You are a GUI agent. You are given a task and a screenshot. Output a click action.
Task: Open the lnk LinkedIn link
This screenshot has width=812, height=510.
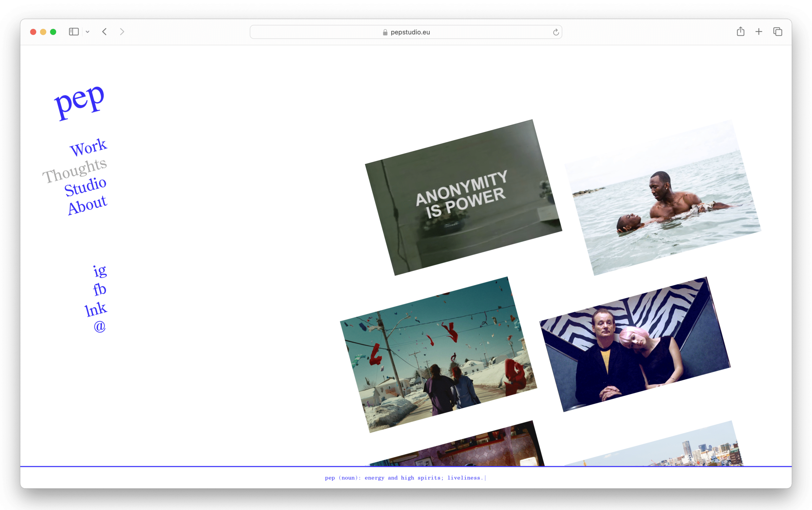tap(95, 309)
